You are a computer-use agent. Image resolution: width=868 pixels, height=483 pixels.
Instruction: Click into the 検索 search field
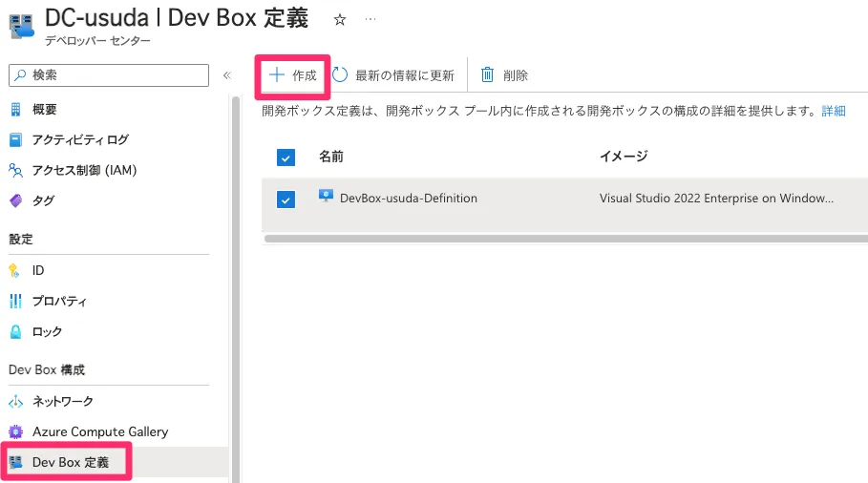[109, 75]
